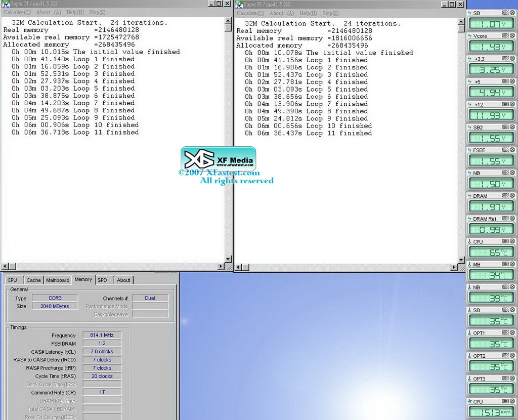
Task: Click scroll-up arrow in left Super PI window
Action: [228, 21]
